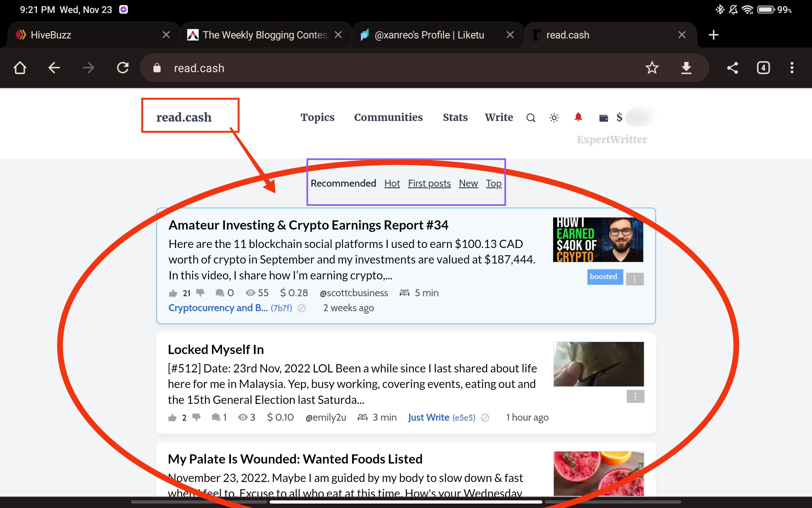Visit @emily2u author profile
The image size is (812, 508).
pos(325,417)
